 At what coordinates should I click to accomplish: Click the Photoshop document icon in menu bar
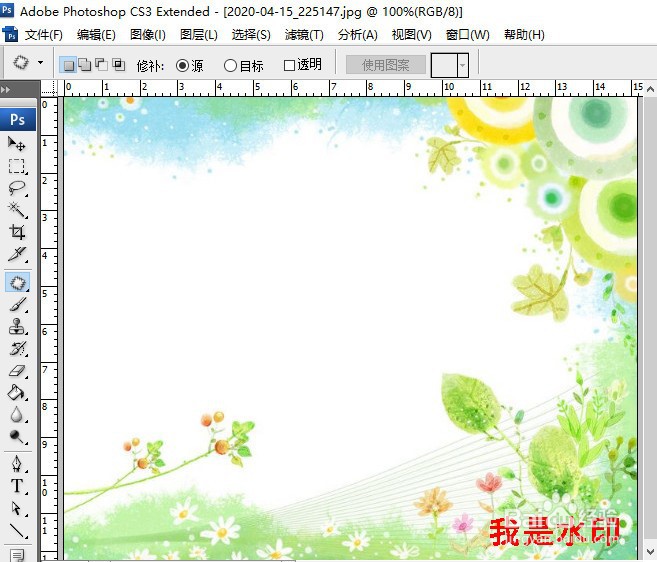pyautogui.click(x=10, y=34)
